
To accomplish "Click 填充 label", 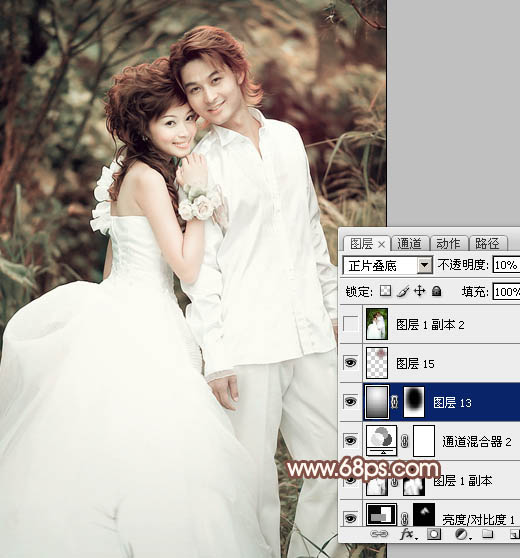I will 475,292.
